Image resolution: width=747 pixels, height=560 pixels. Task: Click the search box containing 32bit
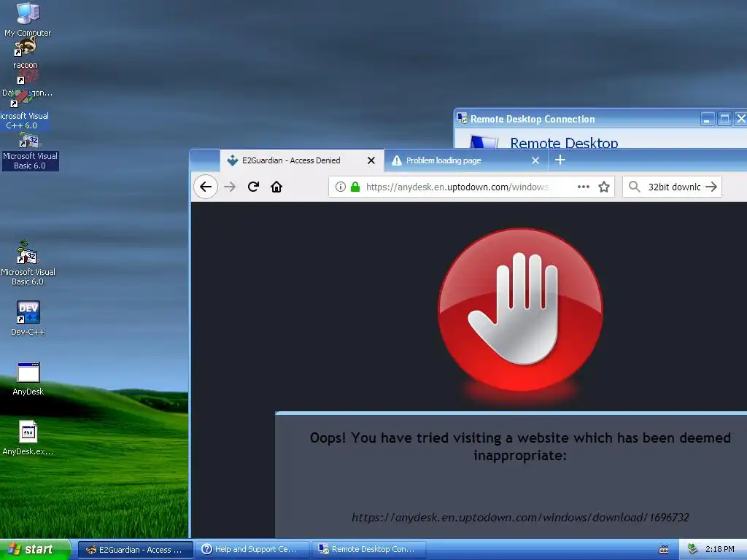coord(673,187)
